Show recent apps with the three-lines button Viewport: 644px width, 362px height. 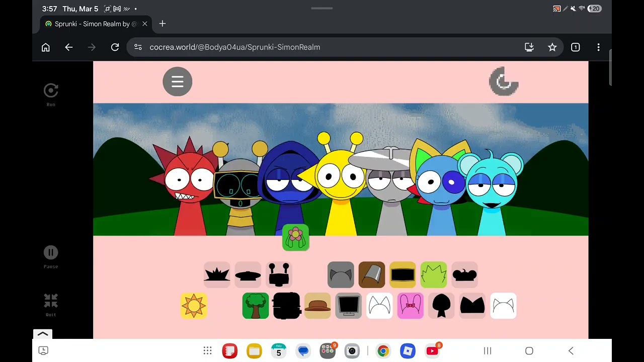tap(488, 351)
